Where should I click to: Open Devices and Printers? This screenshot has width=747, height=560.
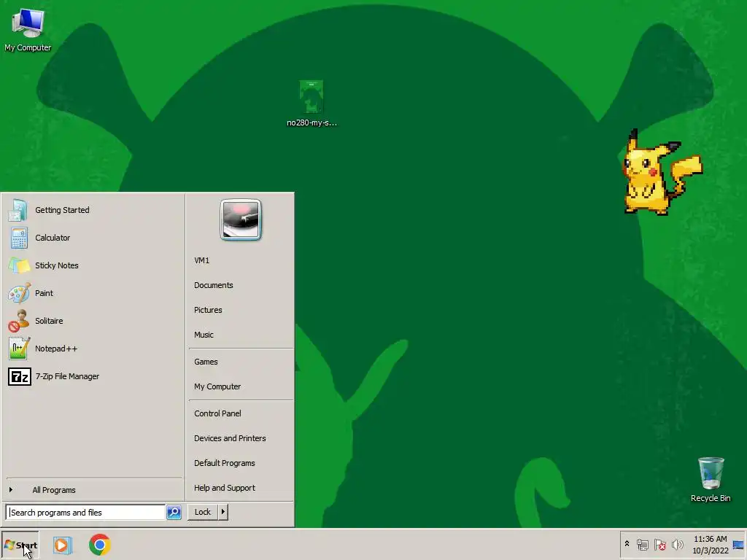click(x=230, y=438)
